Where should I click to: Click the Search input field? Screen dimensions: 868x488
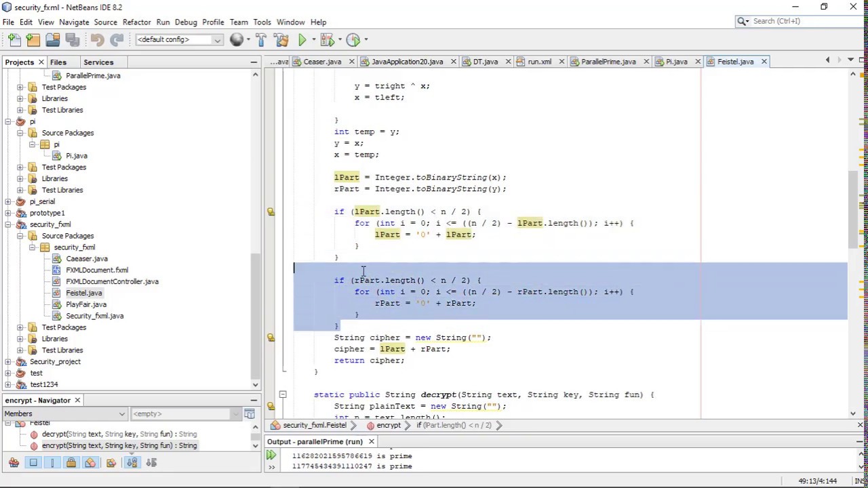(800, 21)
